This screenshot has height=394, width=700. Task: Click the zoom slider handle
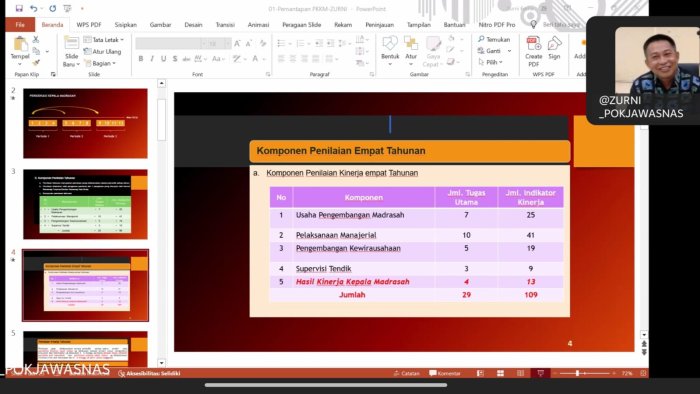pos(577,373)
